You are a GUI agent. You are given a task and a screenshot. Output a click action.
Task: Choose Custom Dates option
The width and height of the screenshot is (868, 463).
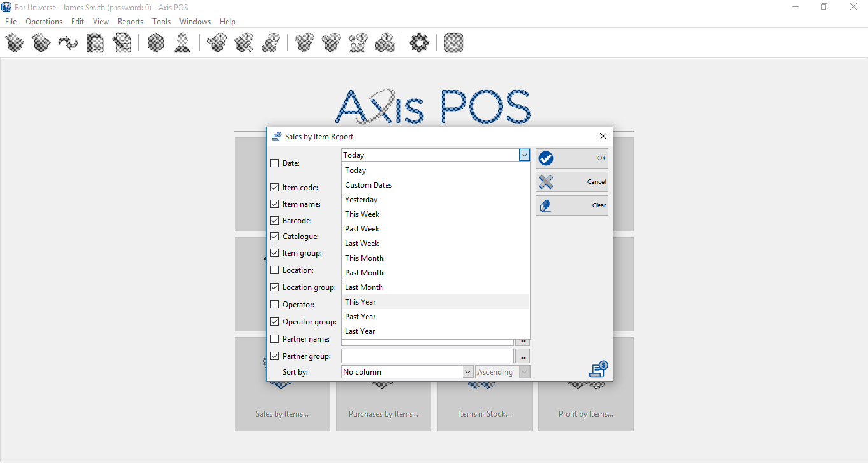click(x=435, y=185)
